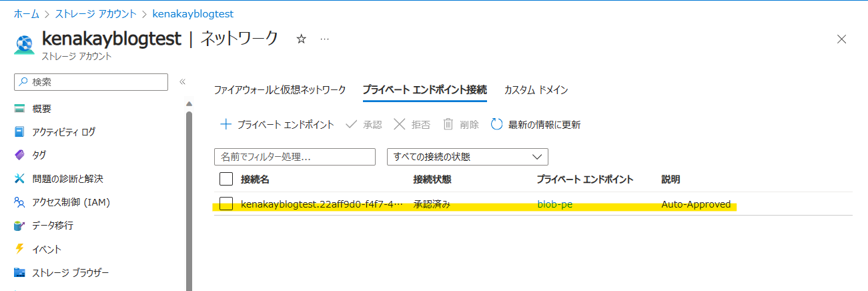Screen dimensions: 868x291
Task: Click the 接続状態 column header
Action: tap(432, 179)
